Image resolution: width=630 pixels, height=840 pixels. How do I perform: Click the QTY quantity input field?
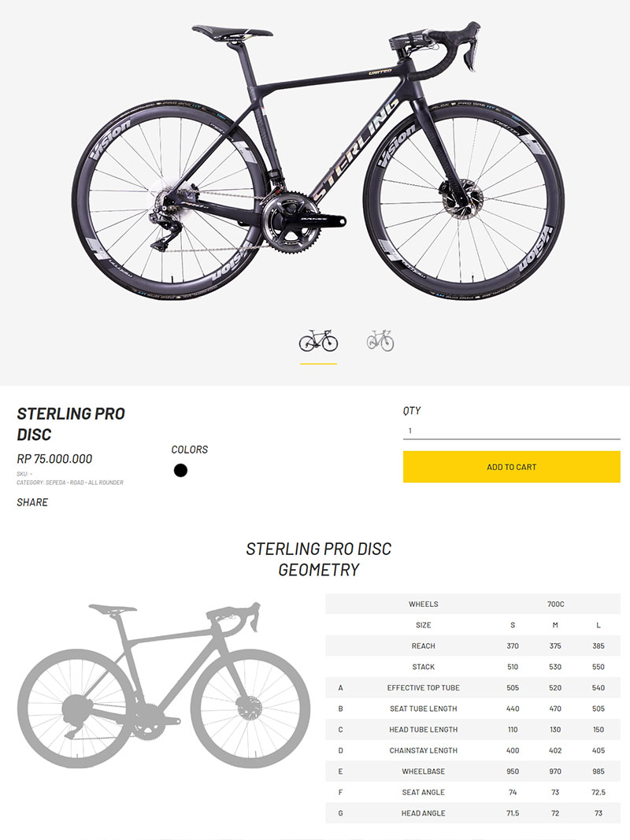click(511, 431)
